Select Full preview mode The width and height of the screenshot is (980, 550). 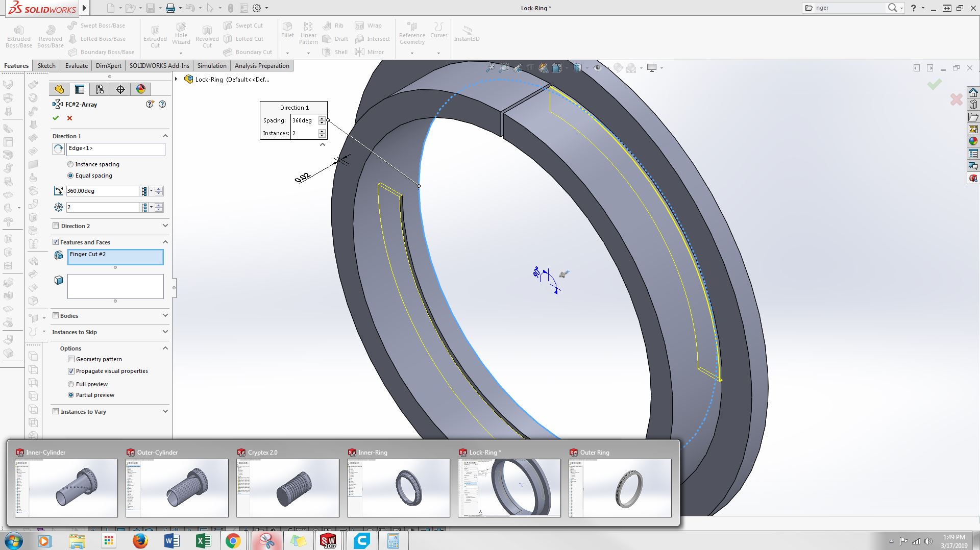tap(71, 384)
